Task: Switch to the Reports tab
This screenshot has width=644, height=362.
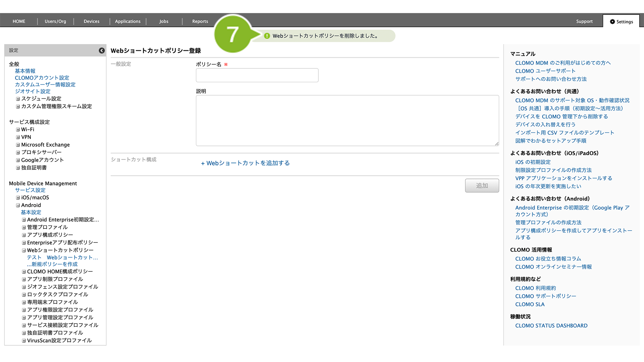Action: [x=200, y=21]
